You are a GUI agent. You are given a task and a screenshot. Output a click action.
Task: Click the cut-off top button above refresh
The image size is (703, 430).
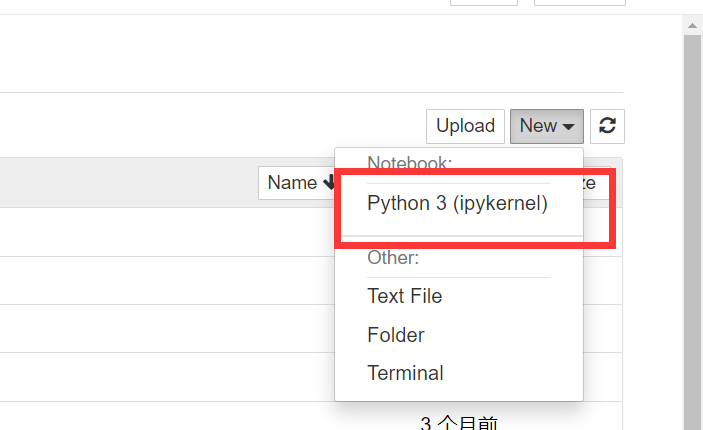pyautogui.click(x=579, y=3)
